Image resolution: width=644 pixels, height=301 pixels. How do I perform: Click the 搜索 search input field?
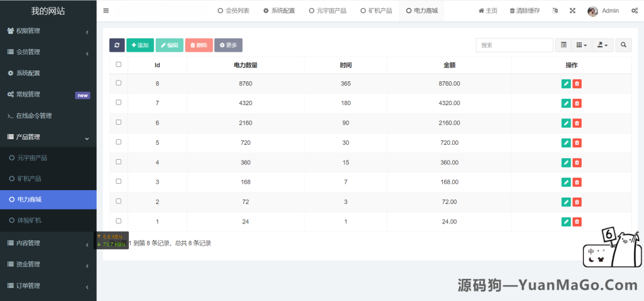[514, 45]
